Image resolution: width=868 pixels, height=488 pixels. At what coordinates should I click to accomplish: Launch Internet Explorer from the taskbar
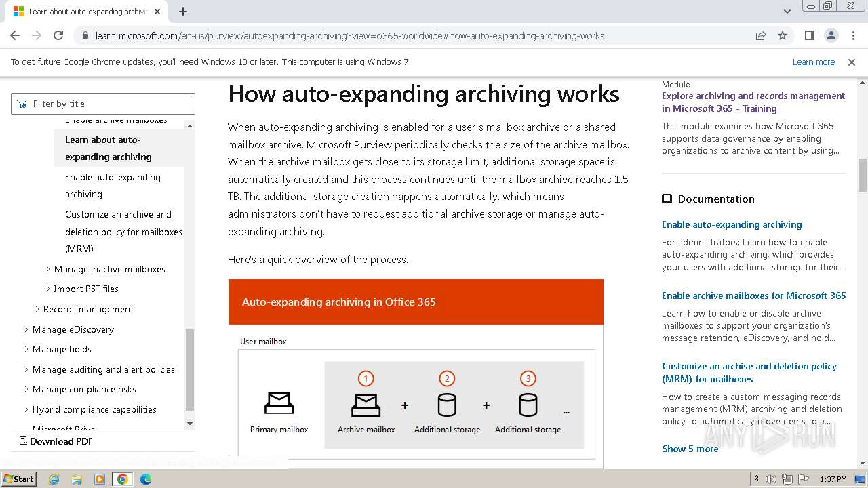pyautogui.click(x=54, y=479)
